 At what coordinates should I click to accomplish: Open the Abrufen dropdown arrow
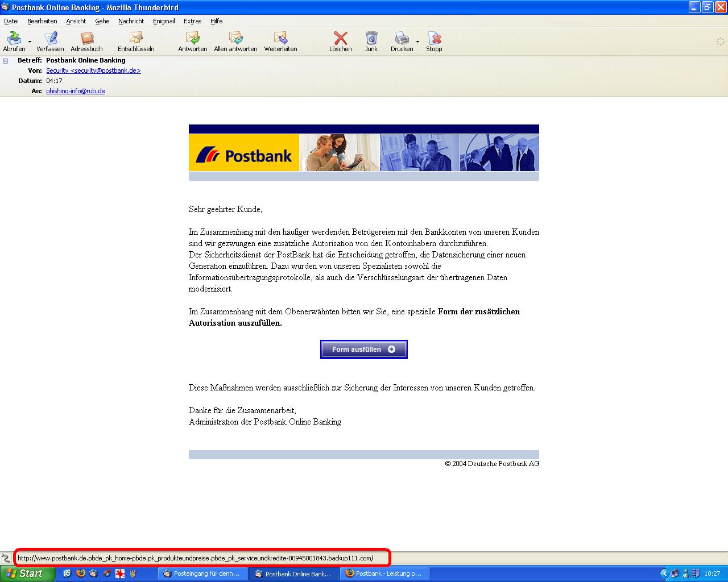point(30,41)
